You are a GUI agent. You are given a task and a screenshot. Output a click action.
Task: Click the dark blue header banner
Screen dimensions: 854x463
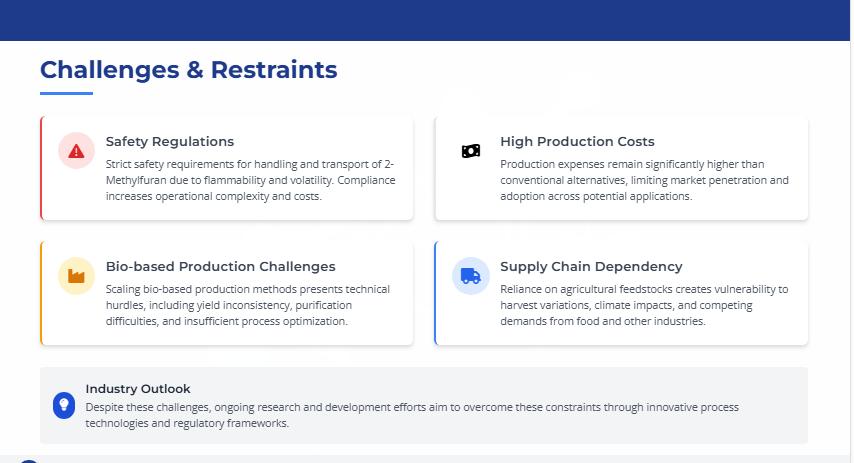(427, 20)
